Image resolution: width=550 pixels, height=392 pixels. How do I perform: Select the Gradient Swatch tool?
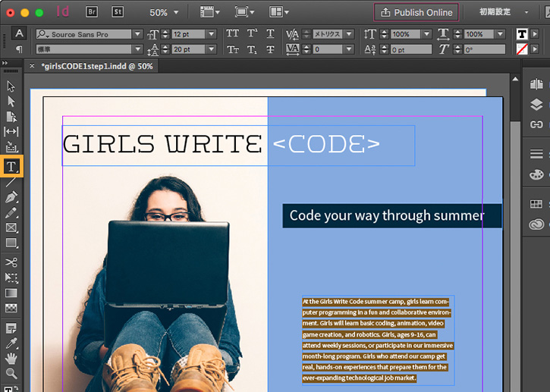click(11, 293)
